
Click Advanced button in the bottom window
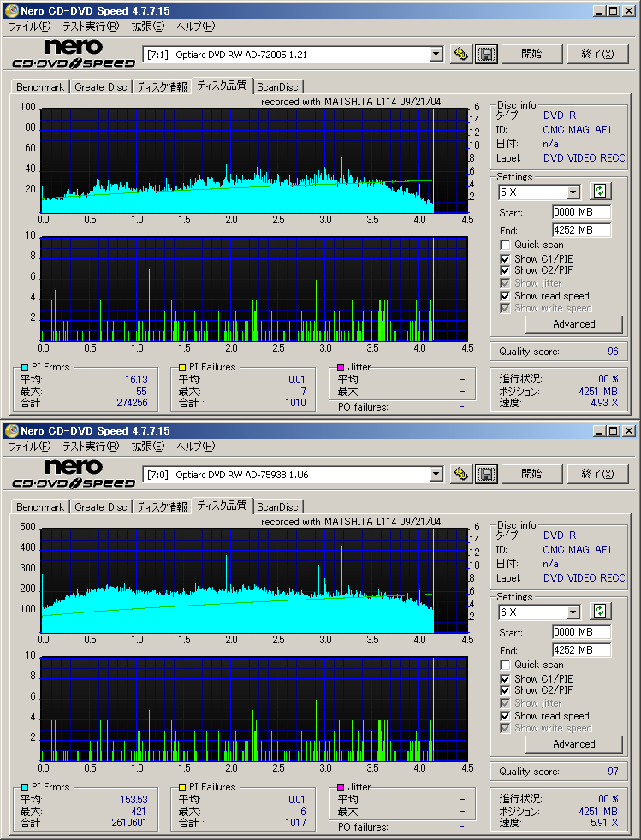(574, 744)
